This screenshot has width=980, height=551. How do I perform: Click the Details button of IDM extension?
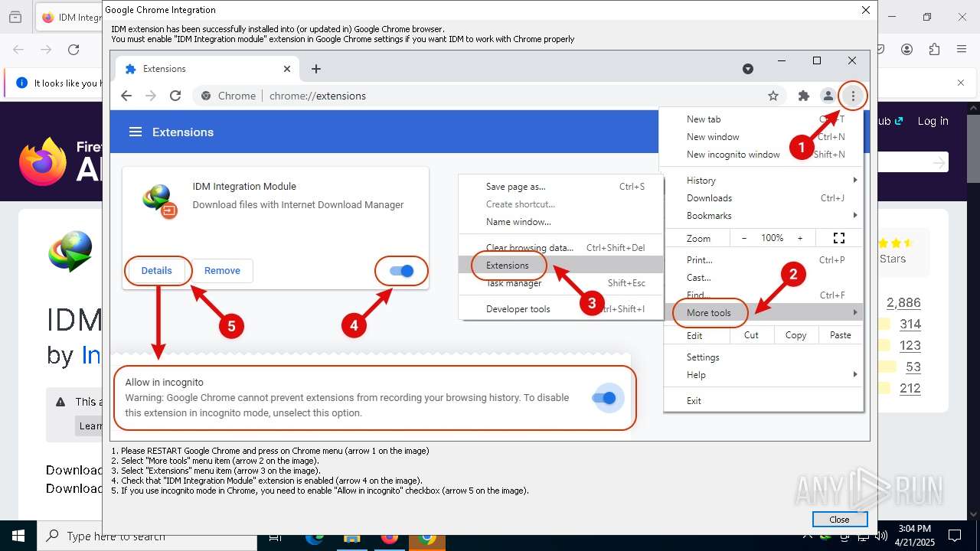(x=156, y=271)
